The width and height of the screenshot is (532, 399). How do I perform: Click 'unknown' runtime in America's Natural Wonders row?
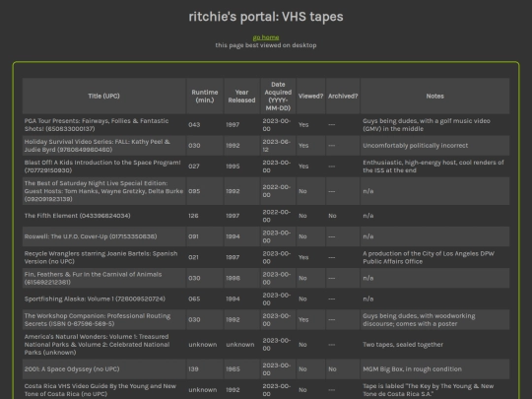click(203, 345)
